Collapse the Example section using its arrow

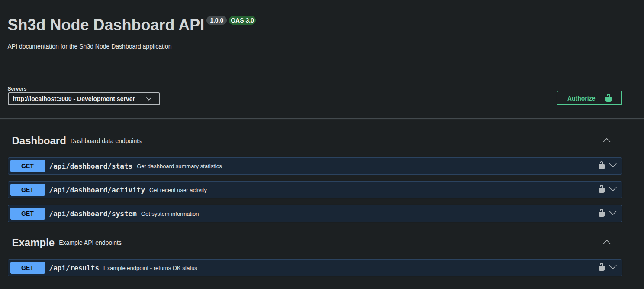(607, 242)
